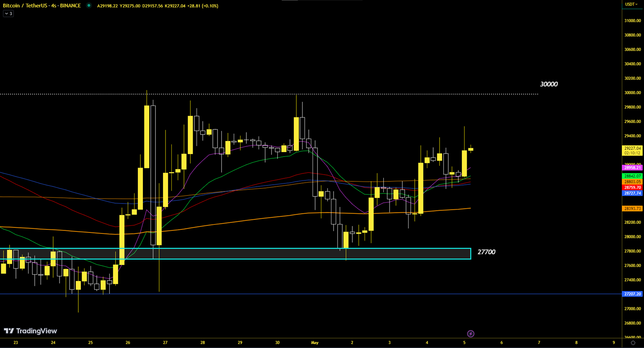Image resolution: width=644 pixels, height=348 pixels.
Task: Click the 27000.00 price axis label
Action: coord(632,309)
